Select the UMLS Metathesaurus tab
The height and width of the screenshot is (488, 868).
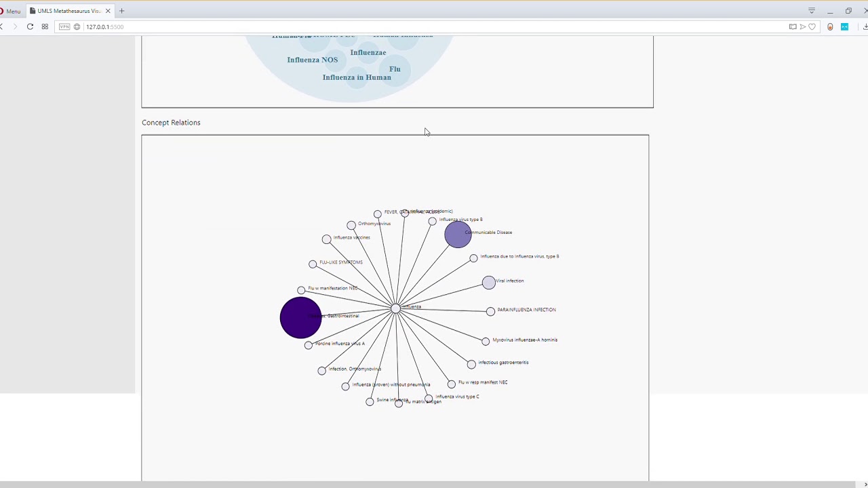coord(70,11)
